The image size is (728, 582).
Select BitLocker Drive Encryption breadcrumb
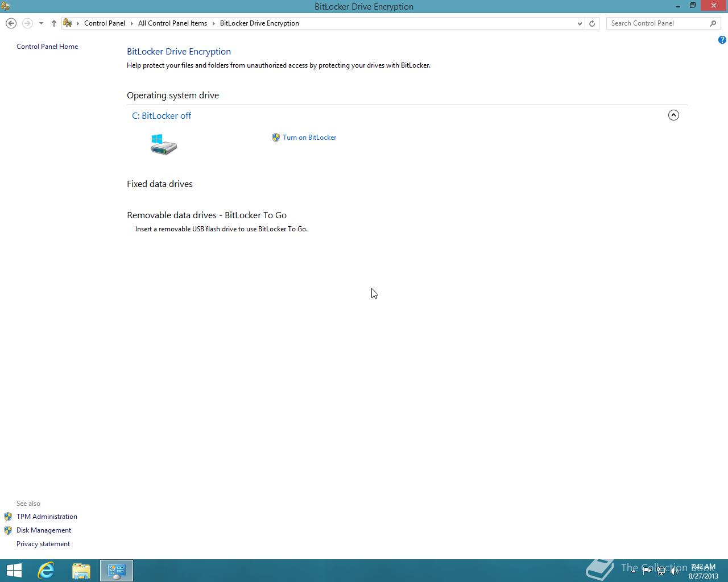[x=259, y=23]
